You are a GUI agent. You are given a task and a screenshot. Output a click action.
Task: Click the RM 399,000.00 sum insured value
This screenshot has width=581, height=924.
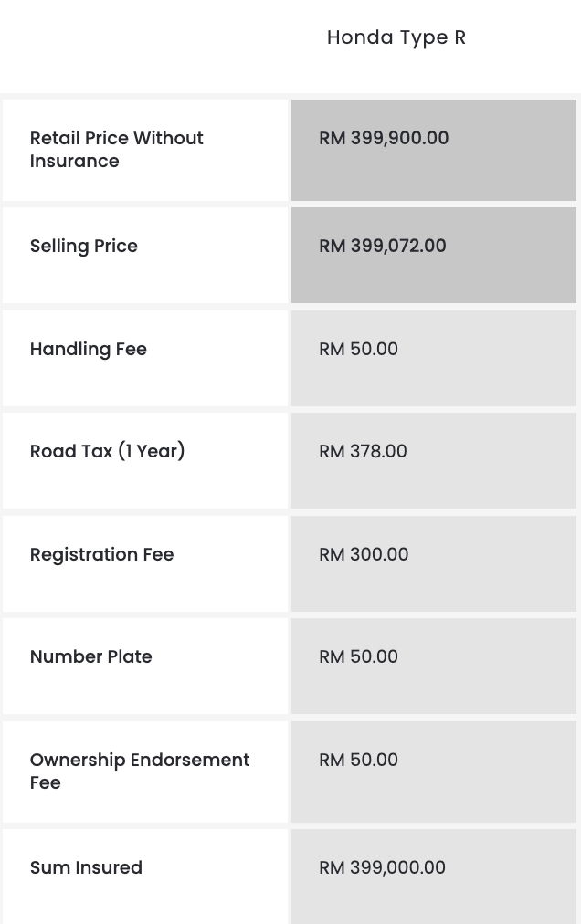(x=382, y=867)
